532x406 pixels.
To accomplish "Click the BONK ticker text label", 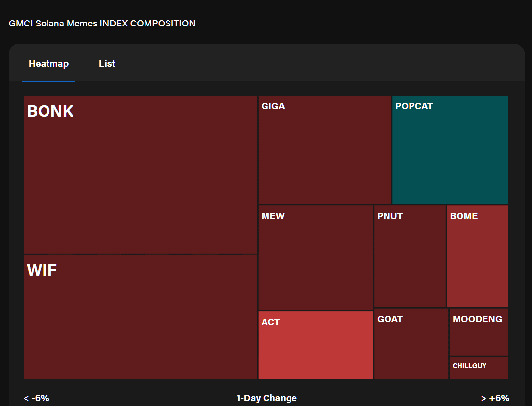I will [x=50, y=111].
